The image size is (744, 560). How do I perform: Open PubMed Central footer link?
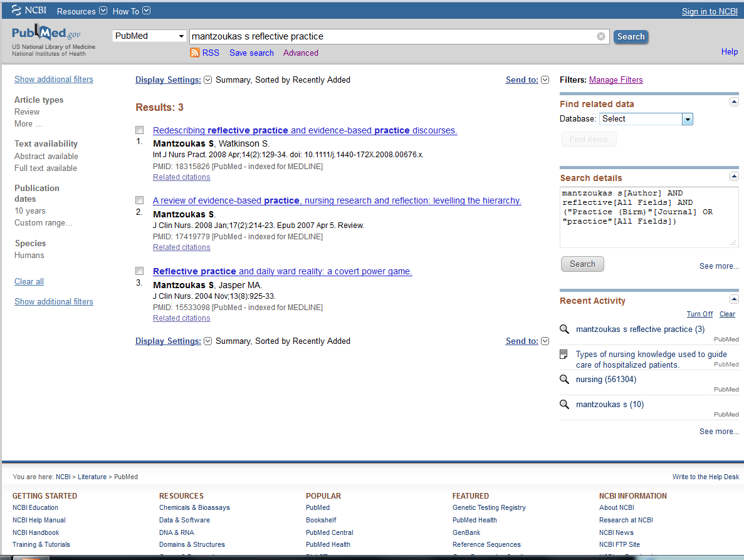[329, 532]
